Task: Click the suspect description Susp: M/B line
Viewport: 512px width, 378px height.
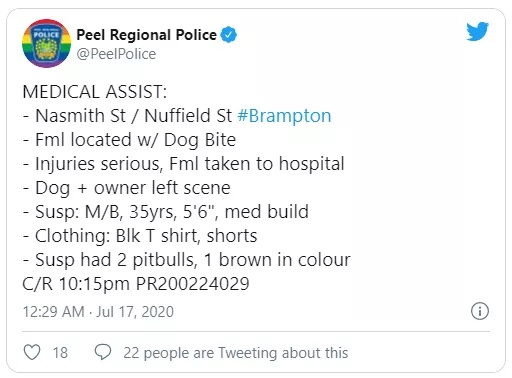Action: (x=166, y=212)
